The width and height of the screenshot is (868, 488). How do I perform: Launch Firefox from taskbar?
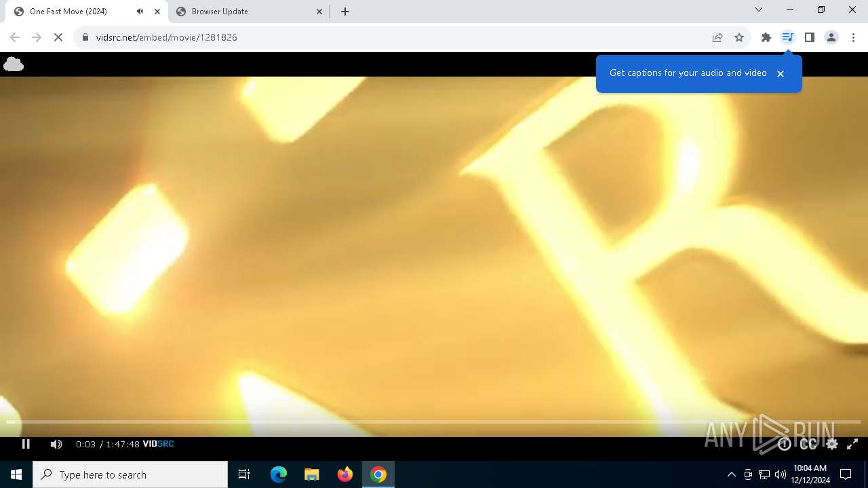[345, 474]
